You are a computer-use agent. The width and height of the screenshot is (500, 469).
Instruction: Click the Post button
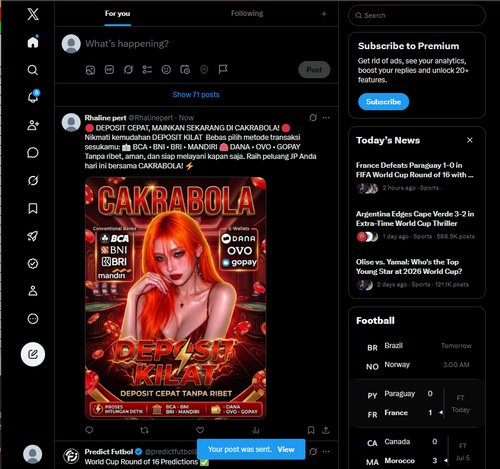(314, 70)
